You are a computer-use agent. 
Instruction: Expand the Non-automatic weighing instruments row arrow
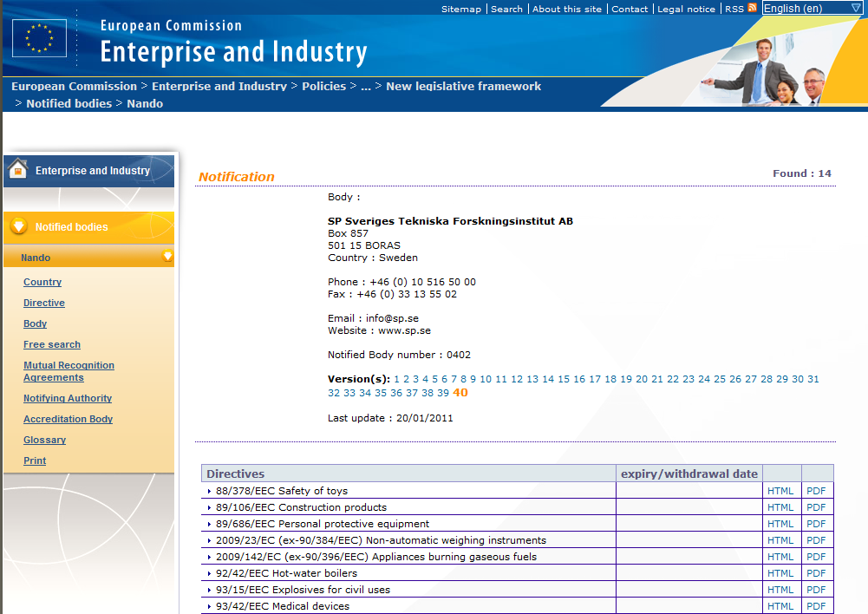[x=209, y=541]
